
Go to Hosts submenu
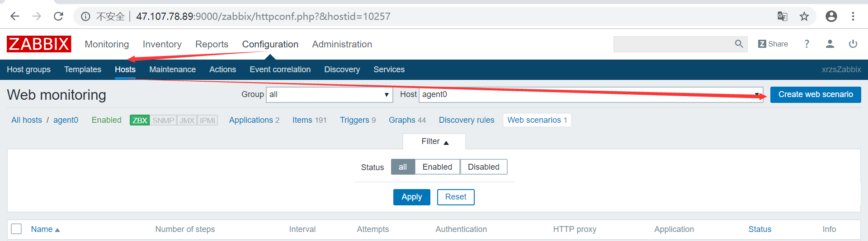125,70
